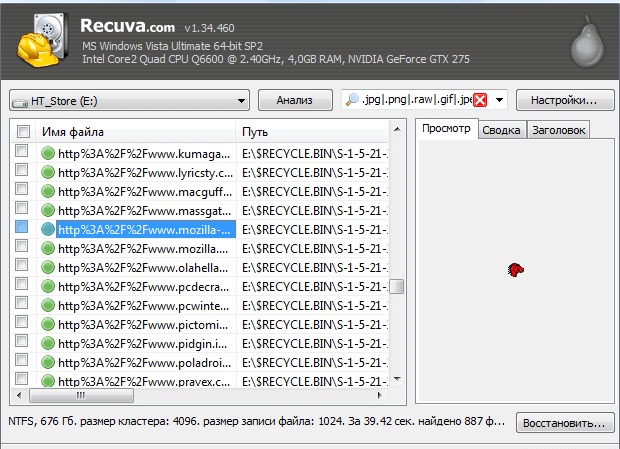Open the HT_Store (E:) drive dropdown
Screen dimensions: 620x449
(129, 100)
